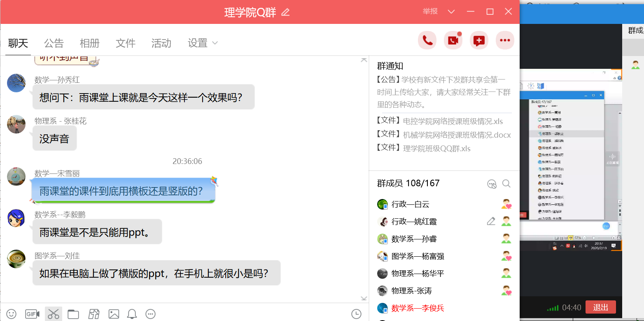Start a group voice call
The image size is (644, 321).
(427, 40)
